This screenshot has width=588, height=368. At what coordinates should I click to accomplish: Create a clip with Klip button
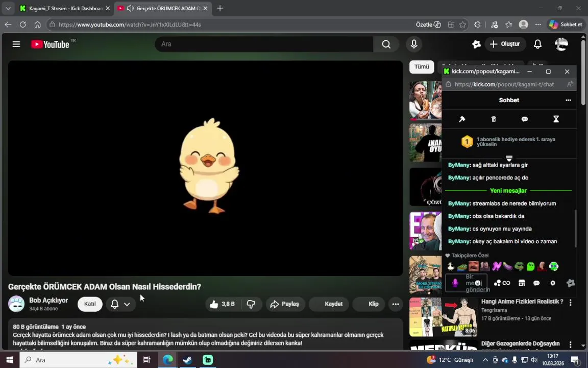click(370, 304)
